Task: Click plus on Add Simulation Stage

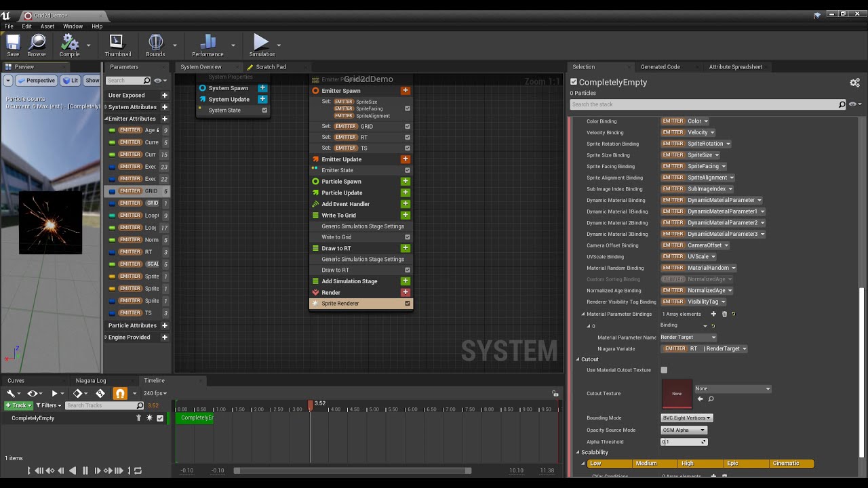Action: coord(405,281)
